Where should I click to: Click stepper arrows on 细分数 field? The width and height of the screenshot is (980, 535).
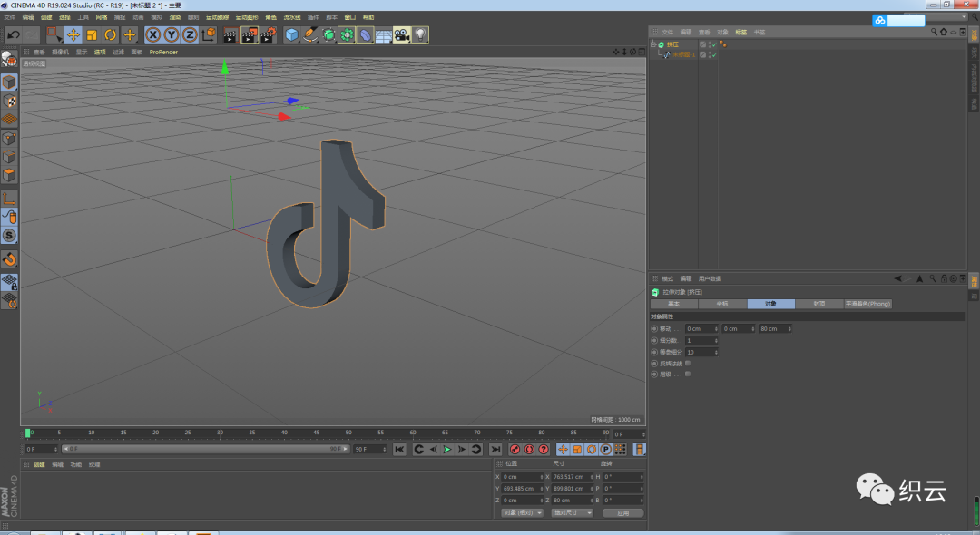pyautogui.click(x=716, y=341)
